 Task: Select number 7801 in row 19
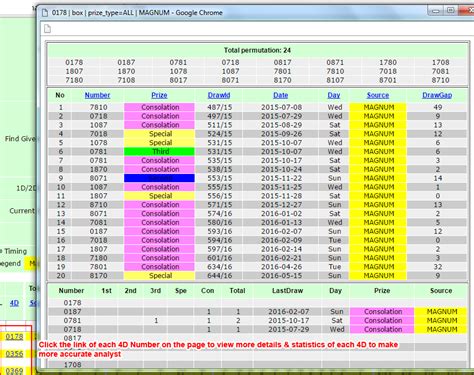(99, 267)
